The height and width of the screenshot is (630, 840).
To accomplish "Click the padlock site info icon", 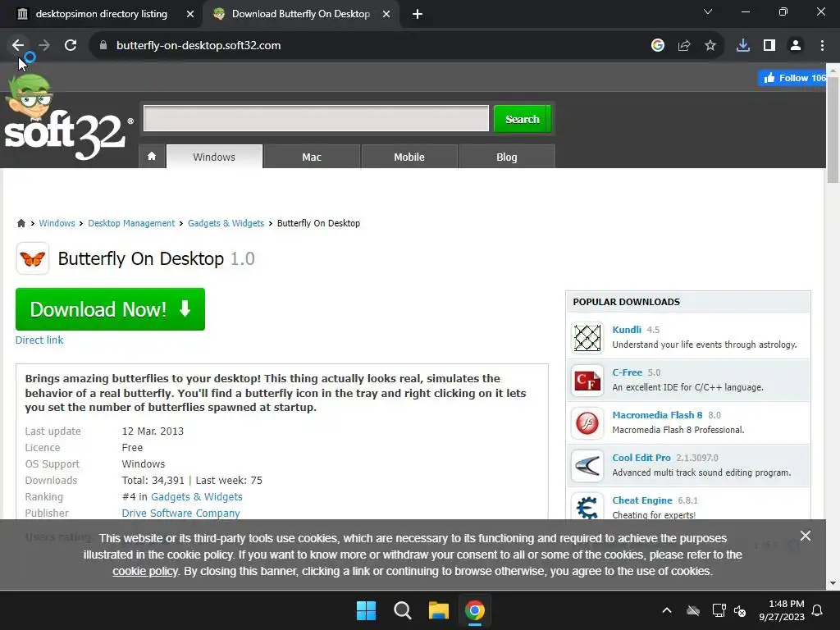I will 103,46.
